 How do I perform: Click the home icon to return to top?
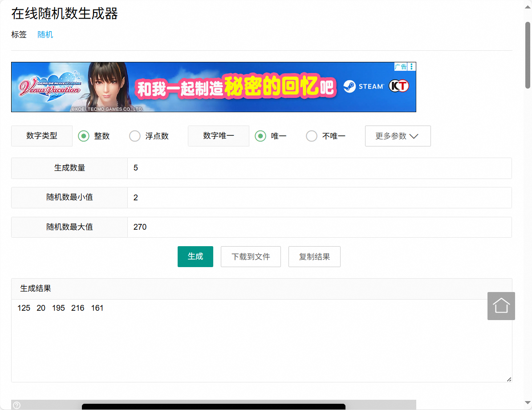pos(501,306)
